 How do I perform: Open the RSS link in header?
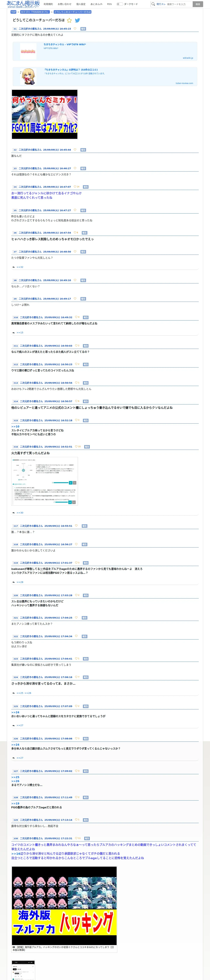109,4
